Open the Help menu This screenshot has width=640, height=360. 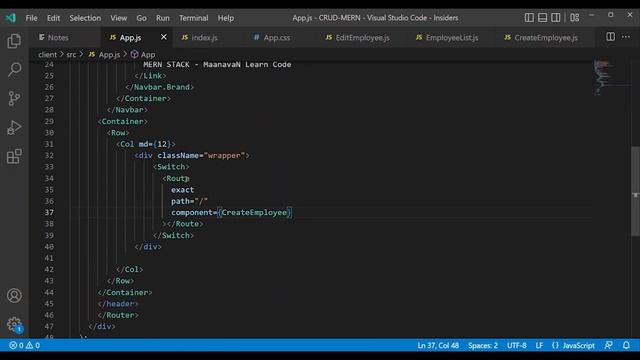226,18
